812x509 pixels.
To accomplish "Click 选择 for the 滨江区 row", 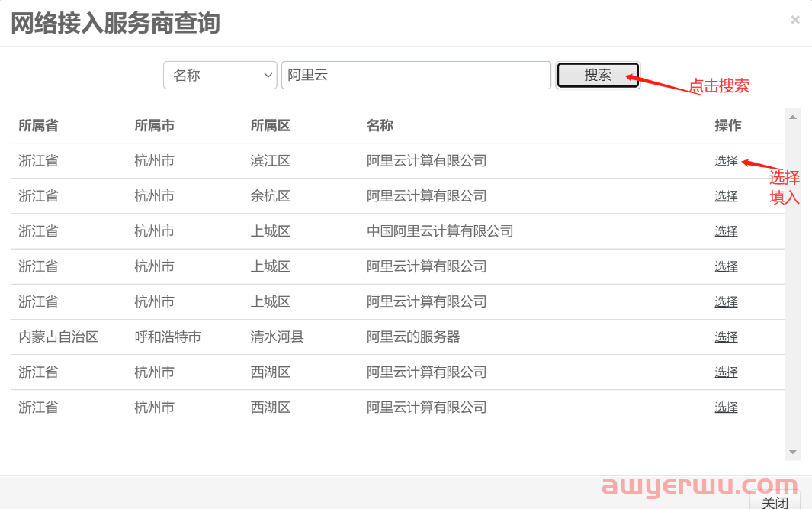I will click(x=726, y=161).
